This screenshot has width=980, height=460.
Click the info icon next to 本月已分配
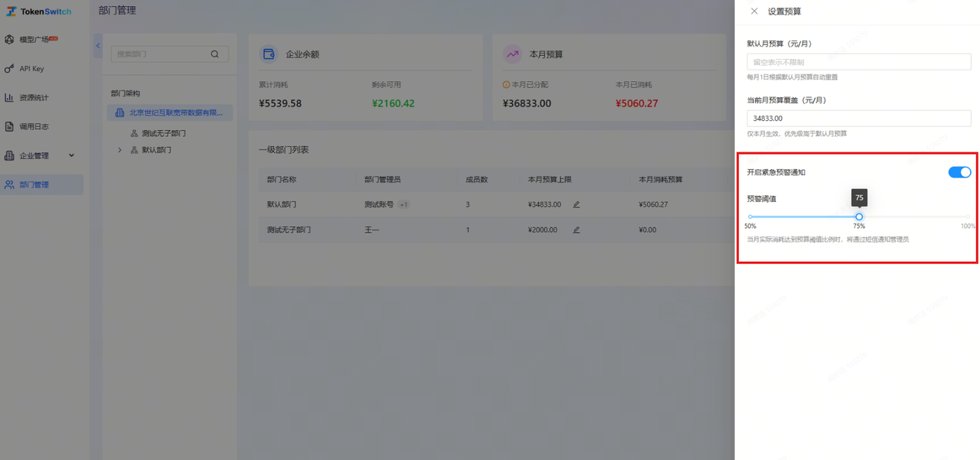click(506, 85)
